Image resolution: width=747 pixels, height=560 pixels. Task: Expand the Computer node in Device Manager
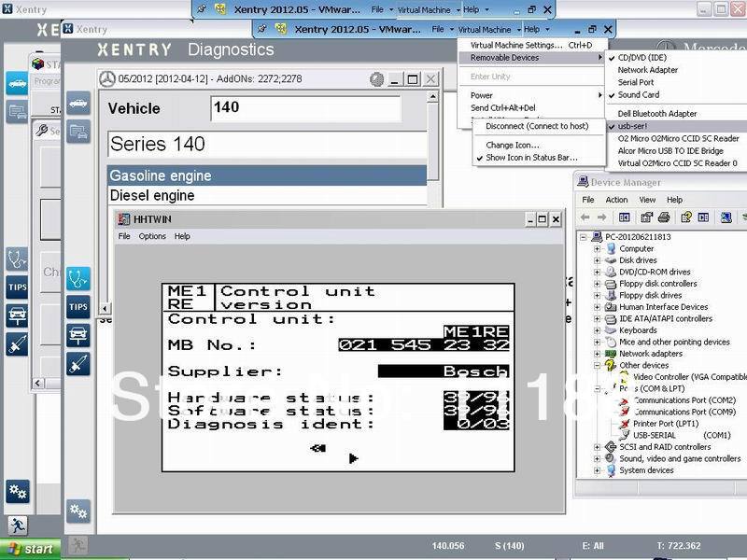pyautogui.click(x=597, y=248)
